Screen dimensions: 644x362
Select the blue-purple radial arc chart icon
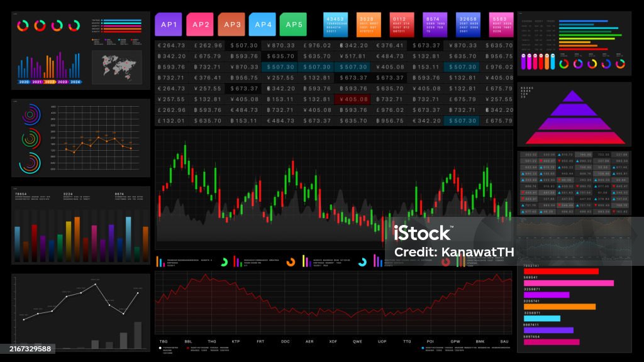point(31,114)
